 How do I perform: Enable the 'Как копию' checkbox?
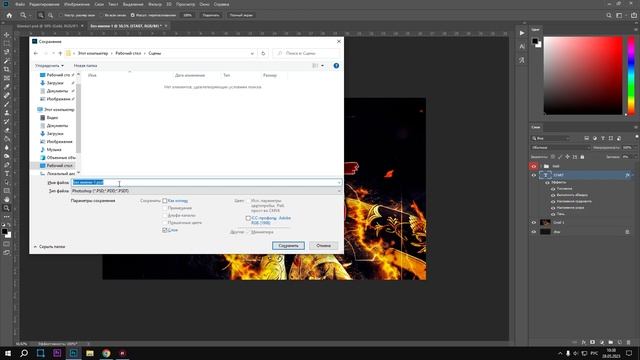click(x=165, y=201)
